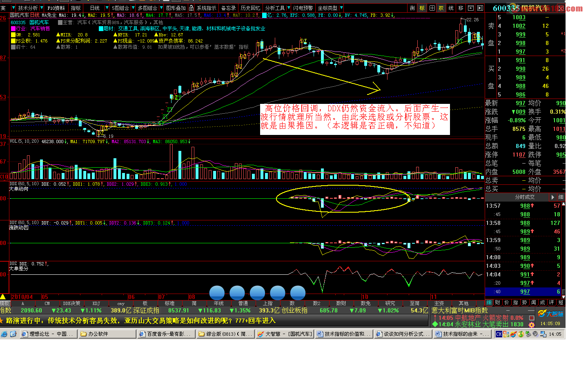Switch to the 数财 indicator tab
Image resolution: width=588 pixels, height=368 pixels.
[x=341, y=303]
